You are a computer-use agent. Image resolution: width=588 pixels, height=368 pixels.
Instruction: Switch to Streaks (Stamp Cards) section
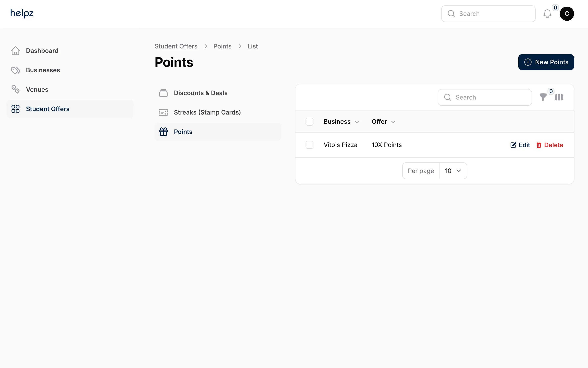pos(218,112)
